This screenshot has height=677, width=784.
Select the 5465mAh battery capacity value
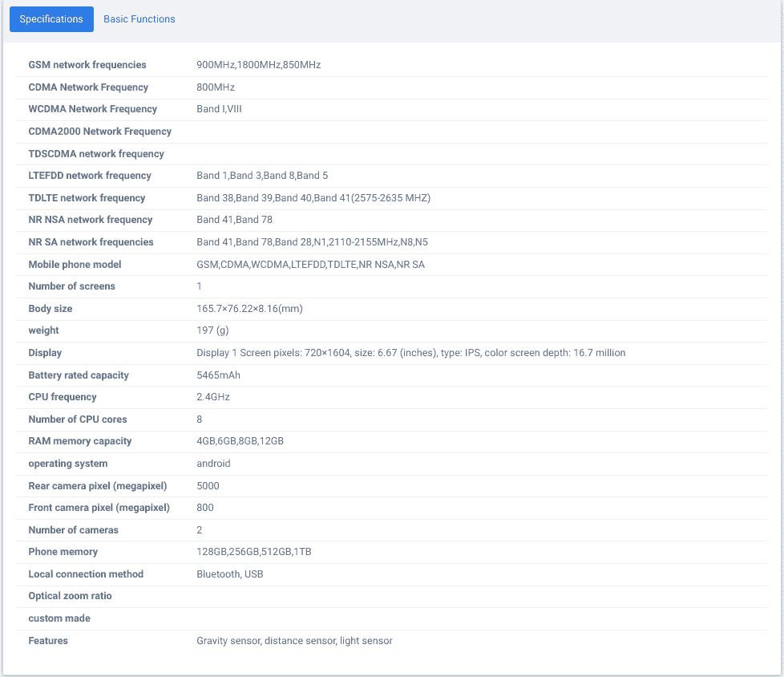[x=218, y=375]
